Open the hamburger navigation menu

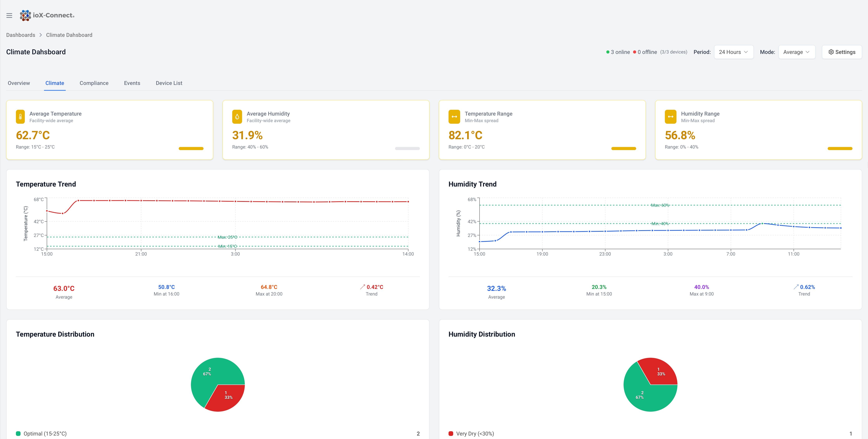coord(9,16)
